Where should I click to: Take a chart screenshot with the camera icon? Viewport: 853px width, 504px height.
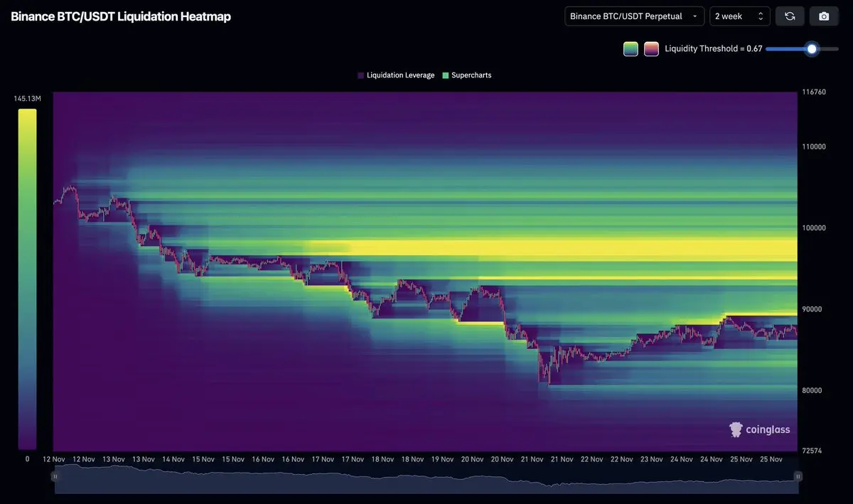(824, 16)
